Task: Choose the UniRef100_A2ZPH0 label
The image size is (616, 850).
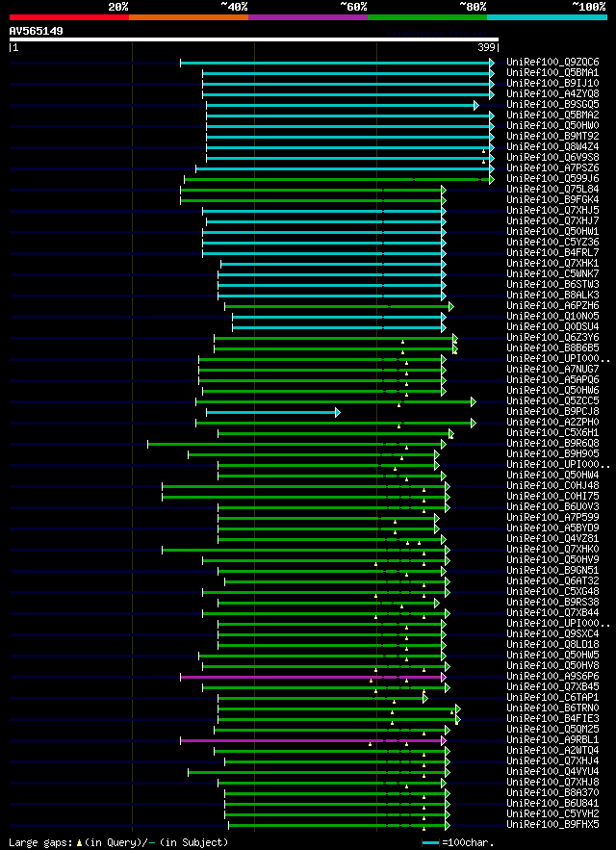Action: [x=553, y=423]
